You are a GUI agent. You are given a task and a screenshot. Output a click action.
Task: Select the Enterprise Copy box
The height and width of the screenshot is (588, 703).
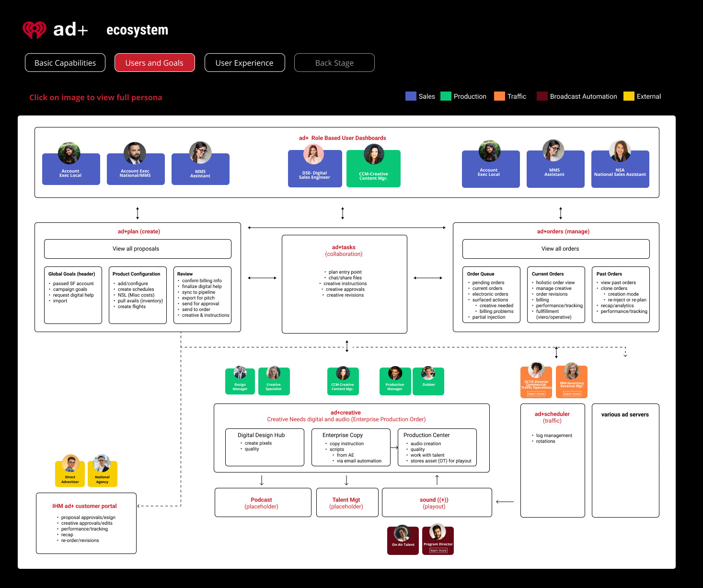351,447
